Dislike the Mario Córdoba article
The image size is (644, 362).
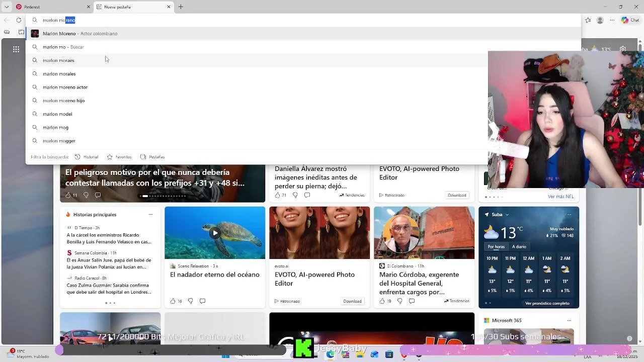click(x=399, y=301)
